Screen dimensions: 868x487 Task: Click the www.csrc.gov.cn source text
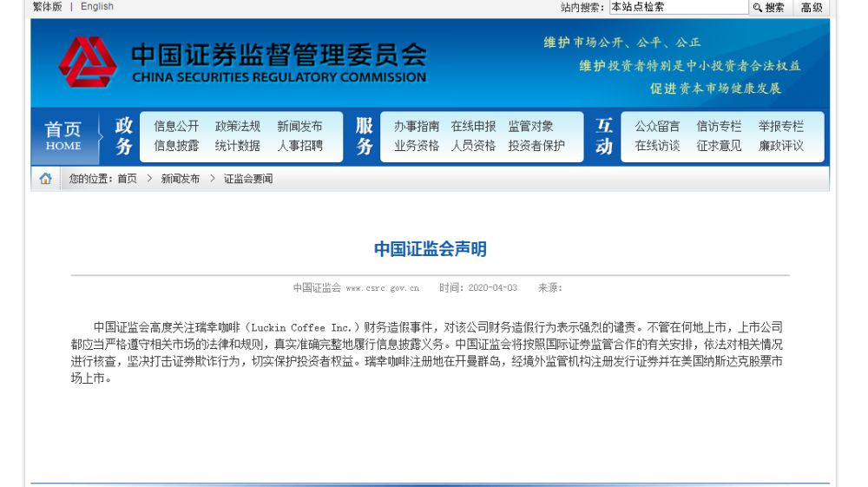pos(383,288)
